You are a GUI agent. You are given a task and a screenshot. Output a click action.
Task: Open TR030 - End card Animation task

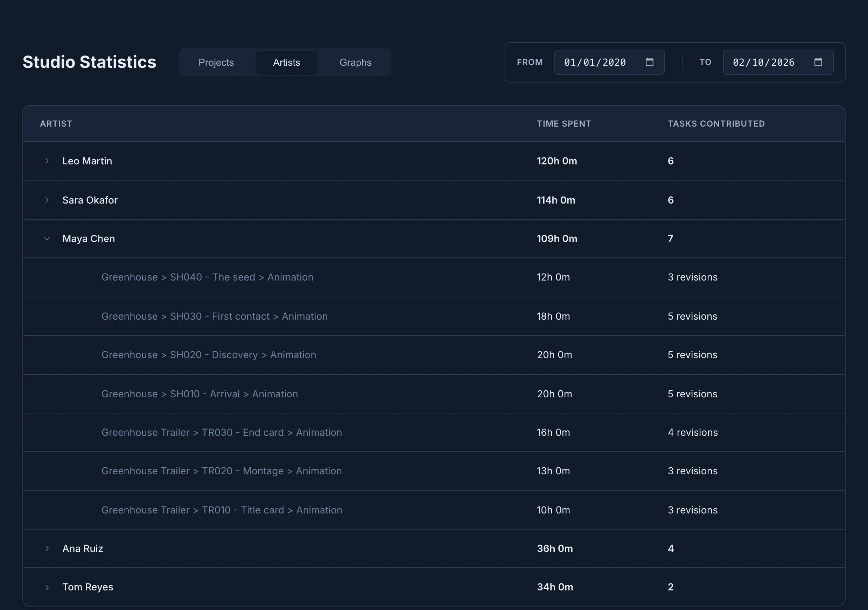222,432
